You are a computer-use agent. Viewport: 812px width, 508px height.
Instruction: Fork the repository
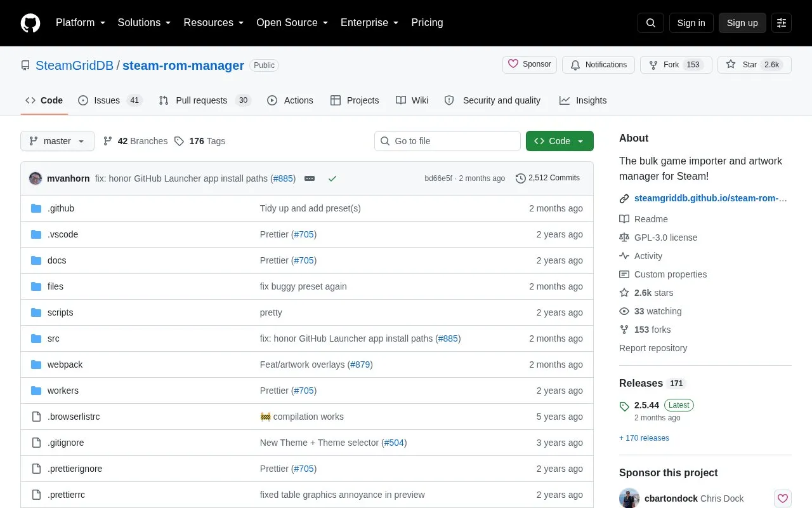pos(676,65)
